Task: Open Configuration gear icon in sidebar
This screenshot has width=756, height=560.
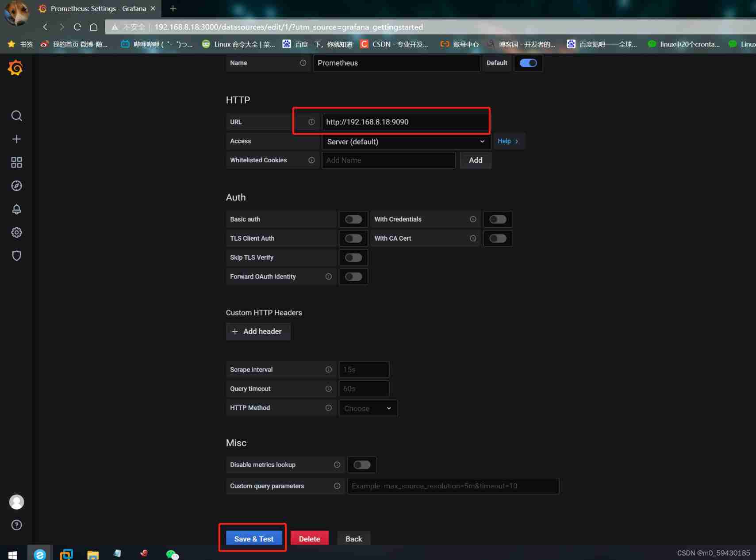Action: coord(16,232)
